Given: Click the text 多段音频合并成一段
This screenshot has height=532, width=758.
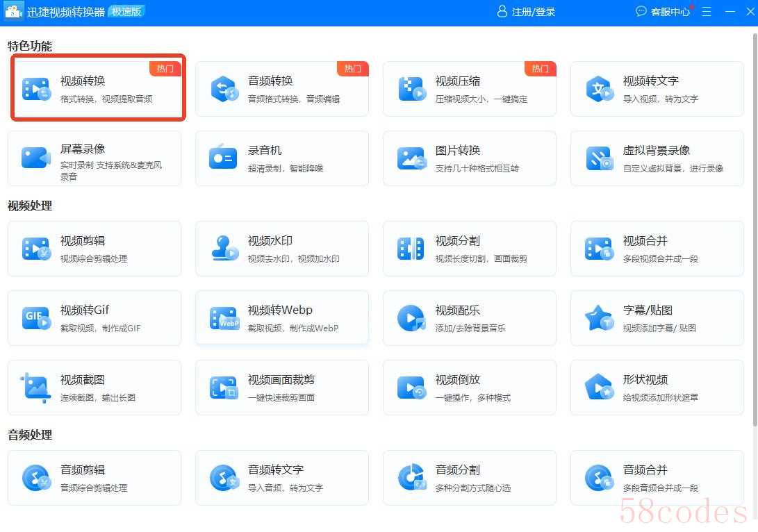Looking at the screenshot, I should coord(660,488).
